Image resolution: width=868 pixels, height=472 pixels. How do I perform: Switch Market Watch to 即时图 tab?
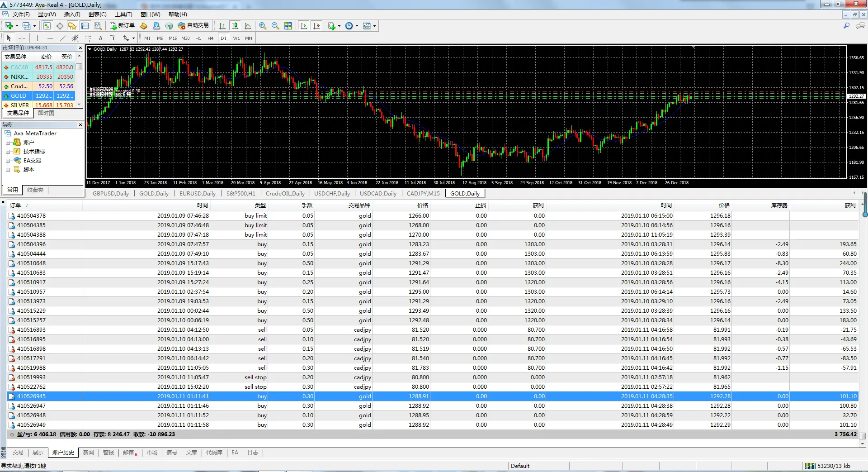[46, 113]
